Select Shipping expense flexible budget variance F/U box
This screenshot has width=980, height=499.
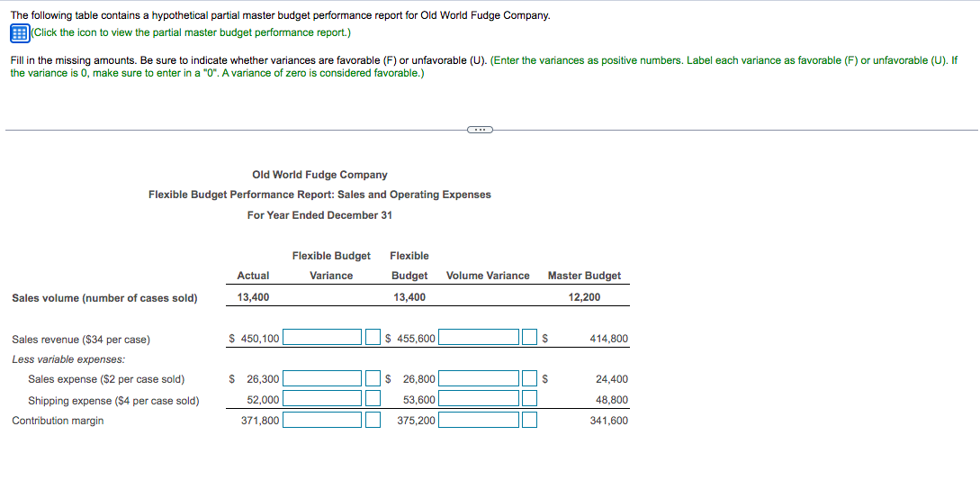click(373, 399)
